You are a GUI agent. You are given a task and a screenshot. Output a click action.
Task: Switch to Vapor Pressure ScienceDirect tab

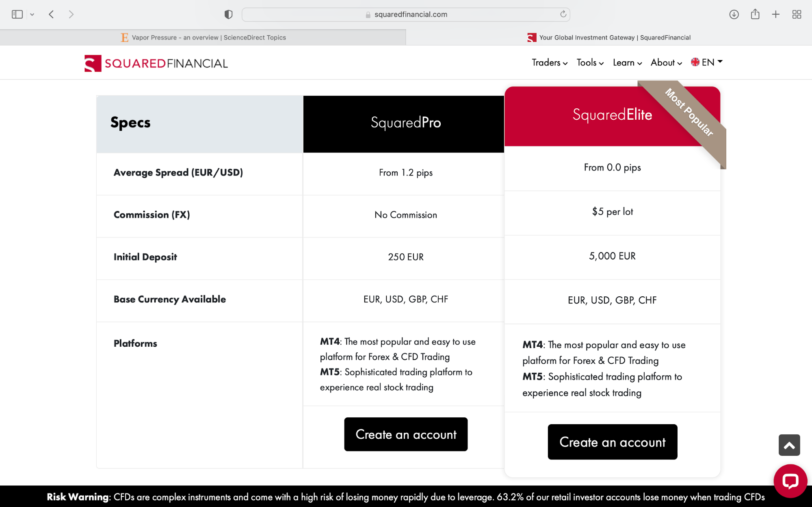pos(203,37)
